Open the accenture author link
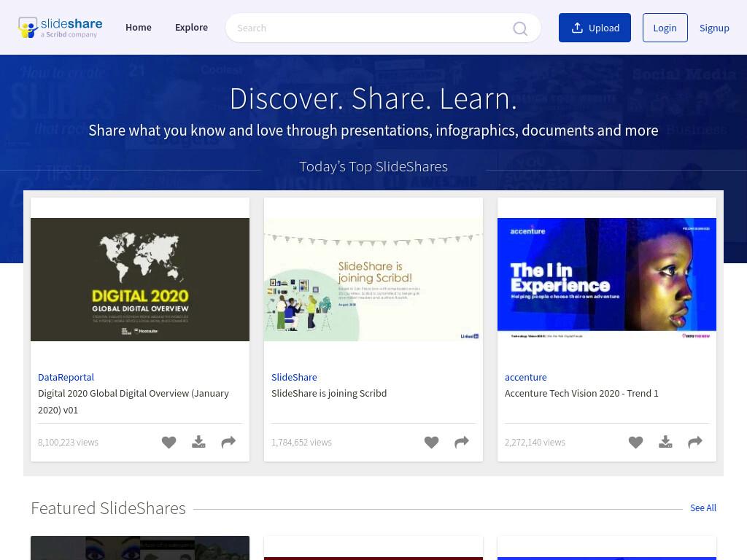This screenshot has height=560, width=747. click(x=525, y=377)
